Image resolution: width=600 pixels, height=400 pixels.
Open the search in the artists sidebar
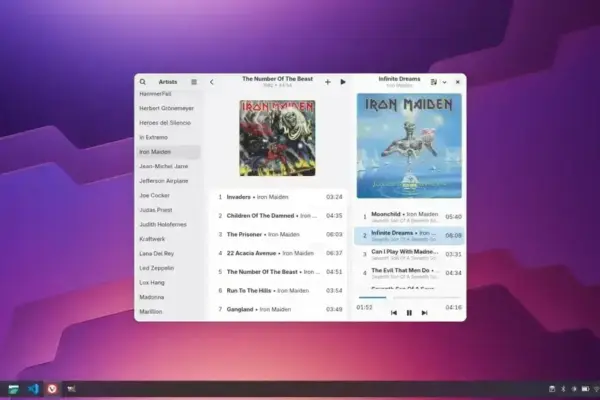click(x=143, y=82)
